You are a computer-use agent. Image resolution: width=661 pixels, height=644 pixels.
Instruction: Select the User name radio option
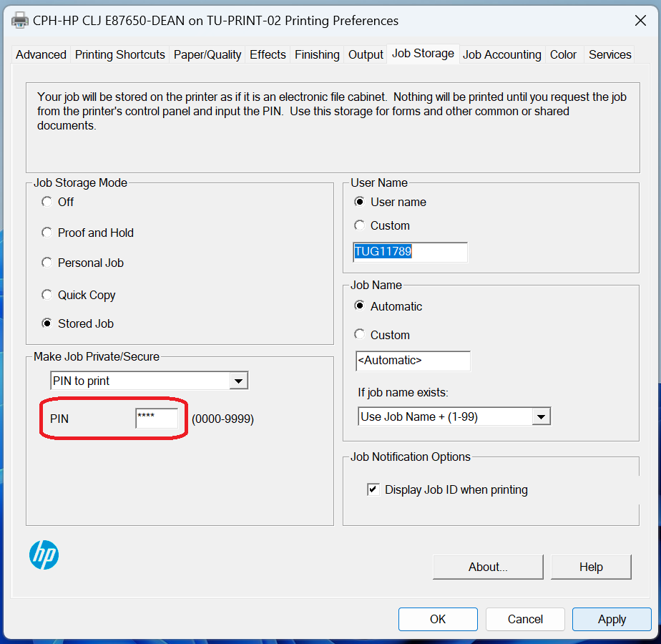390,202
